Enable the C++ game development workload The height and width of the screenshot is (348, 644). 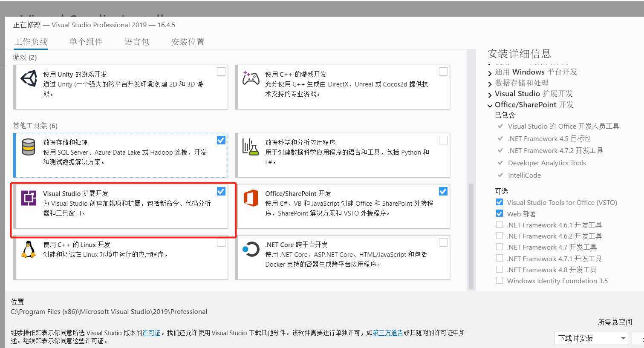point(443,72)
